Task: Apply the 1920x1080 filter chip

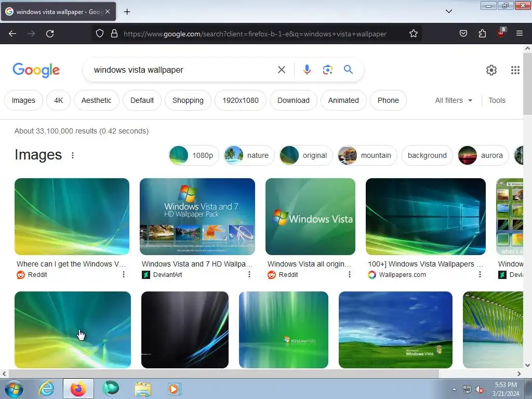Action: tap(240, 100)
